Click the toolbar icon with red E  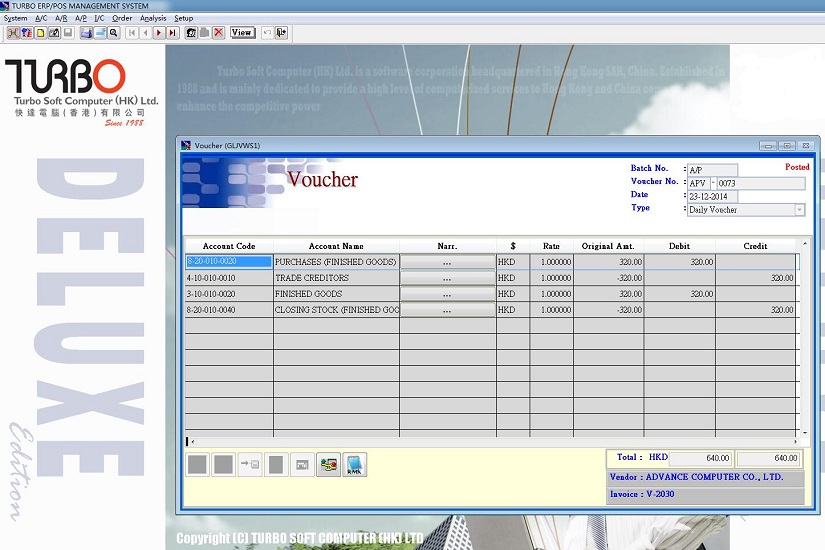click(27, 33)
